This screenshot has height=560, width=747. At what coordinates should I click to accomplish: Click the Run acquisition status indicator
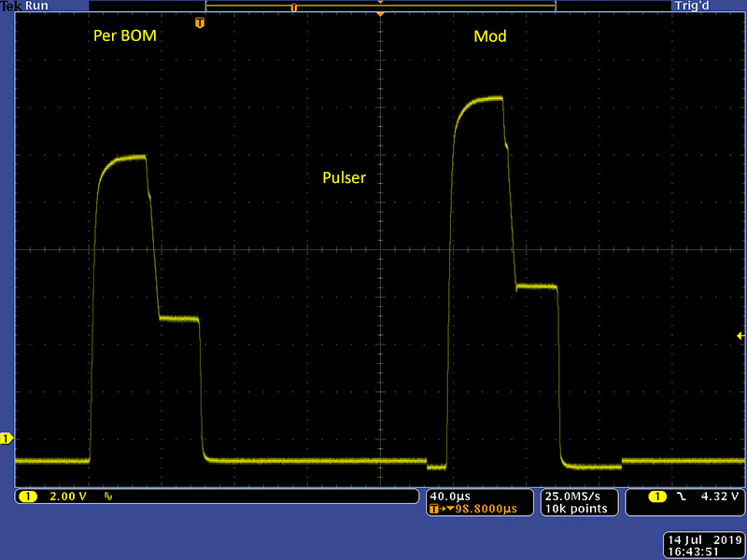35,6
